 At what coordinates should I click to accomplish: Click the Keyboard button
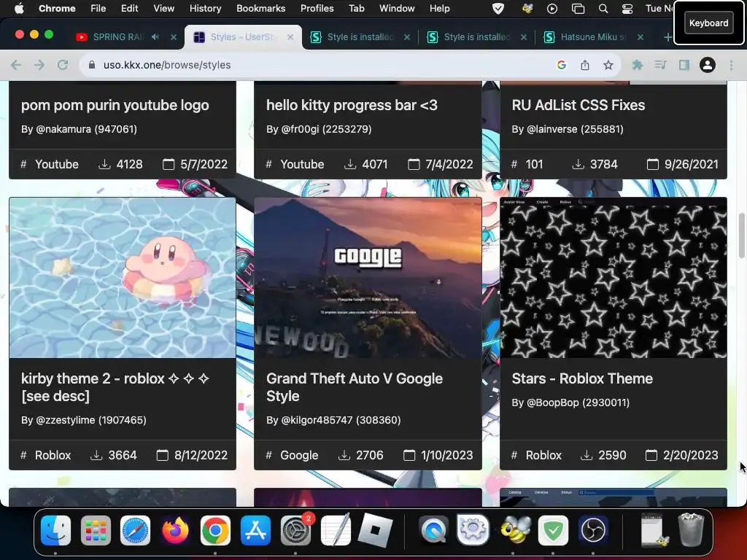708,23
